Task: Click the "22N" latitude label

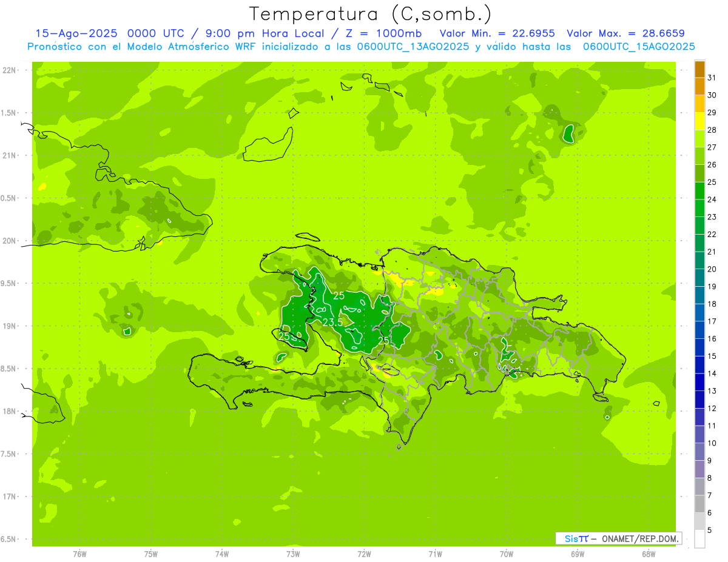Action: (10, 70)
